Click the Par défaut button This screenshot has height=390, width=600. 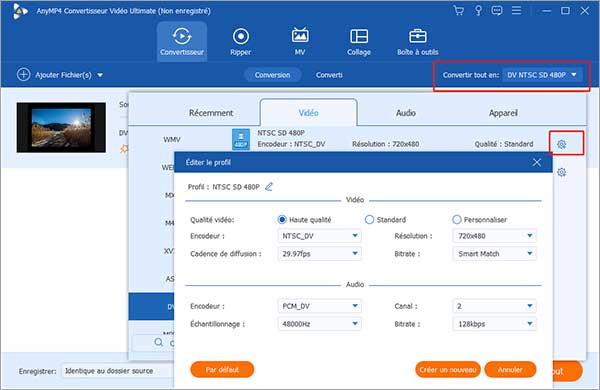(222, 370)
